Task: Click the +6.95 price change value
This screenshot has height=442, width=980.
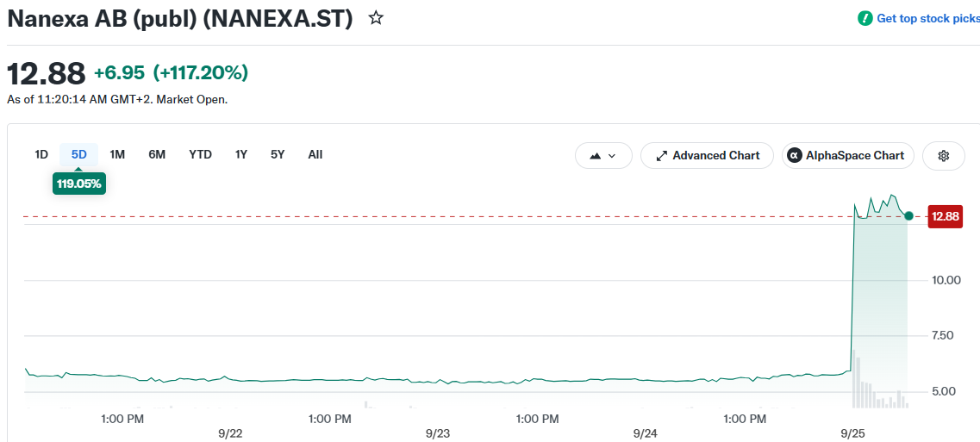Action: click(x=119, y=73)
